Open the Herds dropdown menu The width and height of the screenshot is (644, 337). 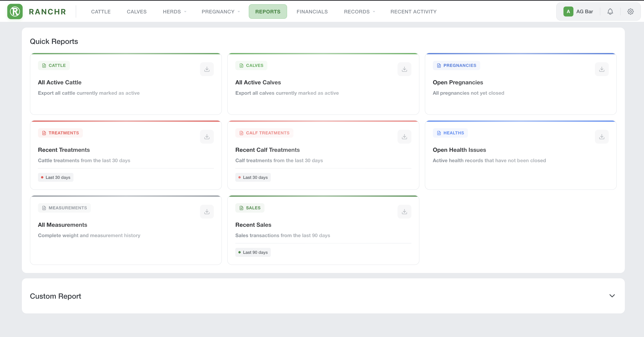(175, 12)
